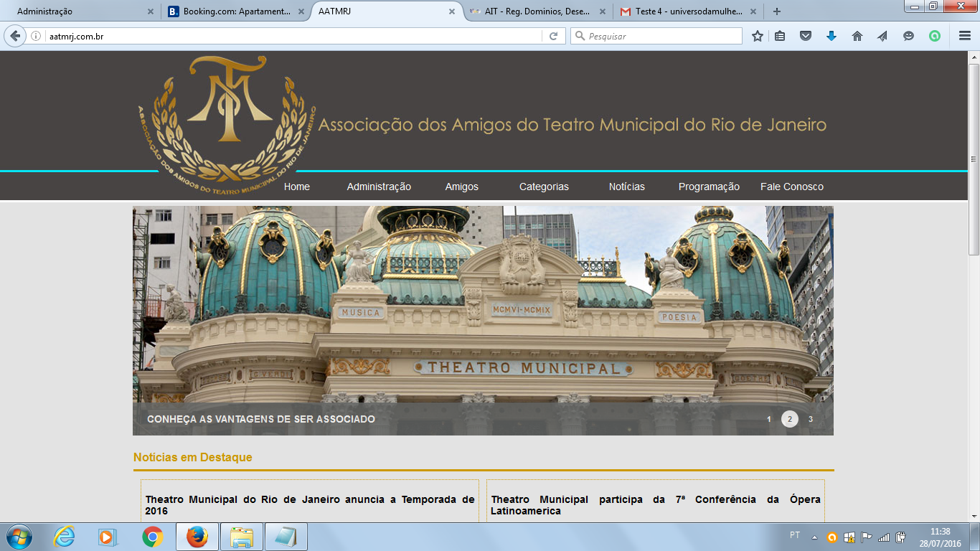
Task: Click the scrollbar up arrow
Action: click(x=974, y=57)
